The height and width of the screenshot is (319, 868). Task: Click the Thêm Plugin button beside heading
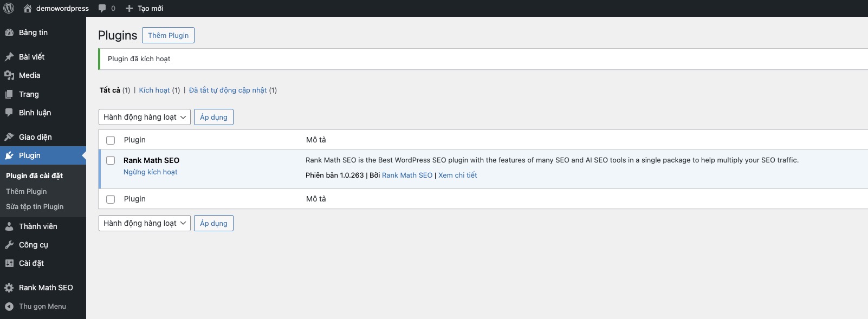168,35
